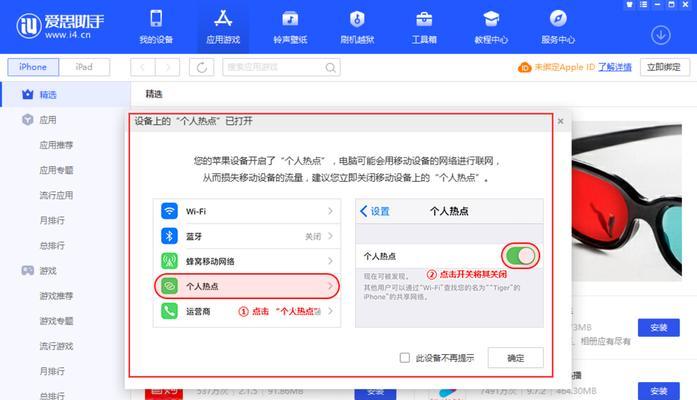The height and width of the screenshot is (400, 697).
Task: Click the 个人热点 hotspot link icon
Action: click(169, 286)
